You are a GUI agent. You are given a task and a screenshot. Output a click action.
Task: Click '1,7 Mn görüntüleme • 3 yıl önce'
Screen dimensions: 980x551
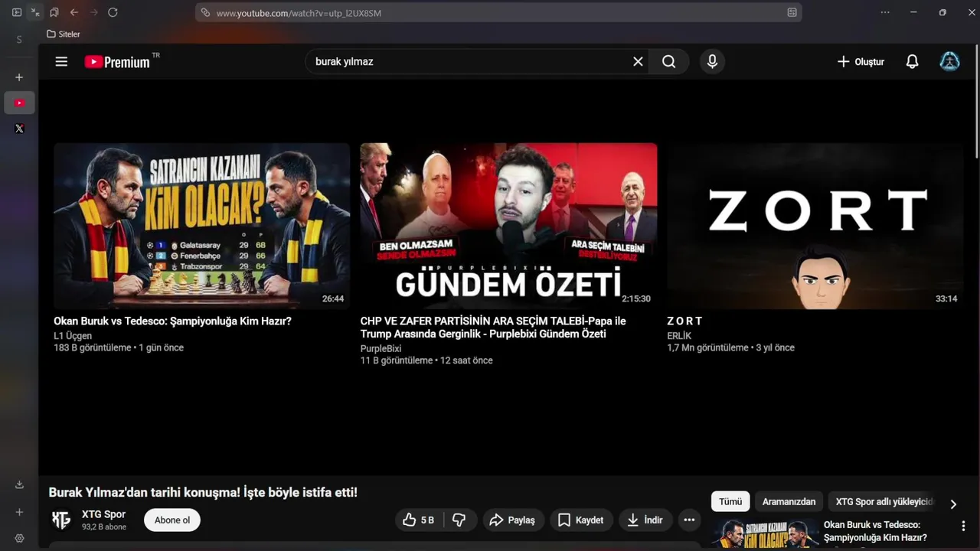point(730,348)
